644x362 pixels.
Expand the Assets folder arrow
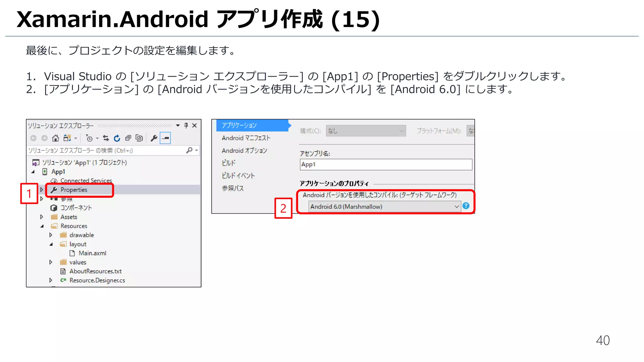tap(42, 217)
